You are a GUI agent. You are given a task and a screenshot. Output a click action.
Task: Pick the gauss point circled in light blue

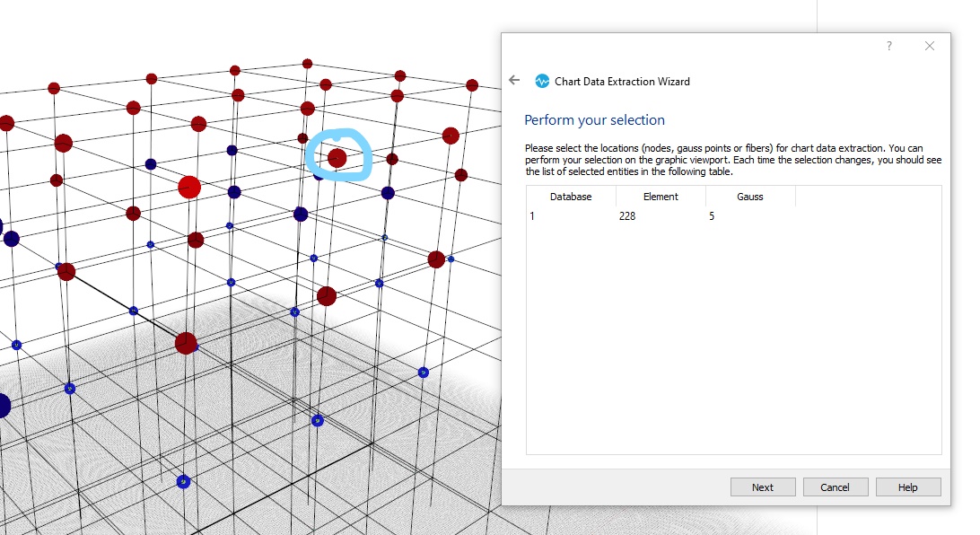(x=337, y=157)
